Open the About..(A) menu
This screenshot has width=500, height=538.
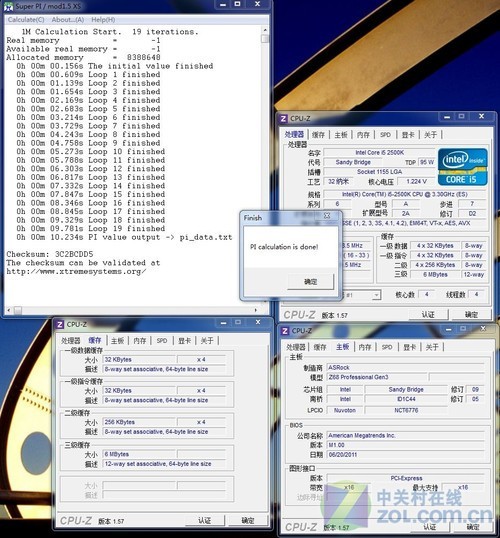click(68, 20)
